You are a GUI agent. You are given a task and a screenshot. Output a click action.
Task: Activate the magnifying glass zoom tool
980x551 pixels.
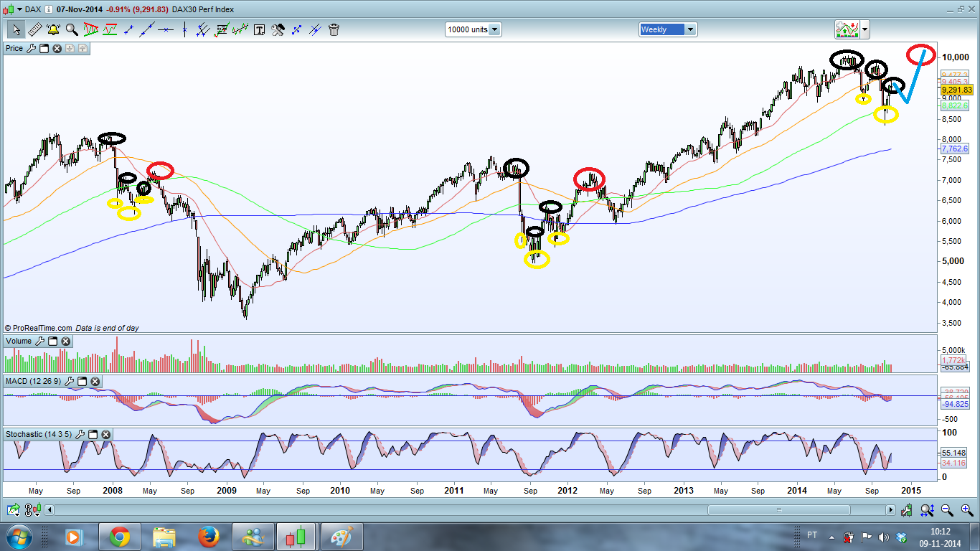click(72, 29)
